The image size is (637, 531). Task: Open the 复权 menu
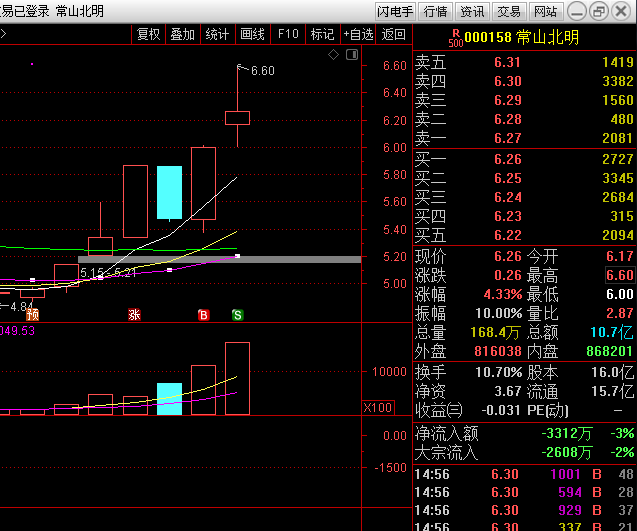click(149, 35)
